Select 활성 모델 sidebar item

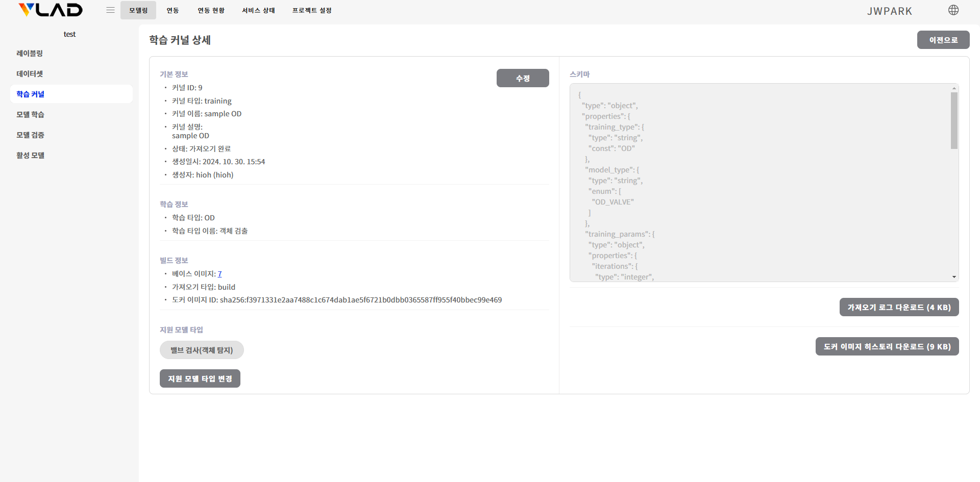click(x=30, y=156)
